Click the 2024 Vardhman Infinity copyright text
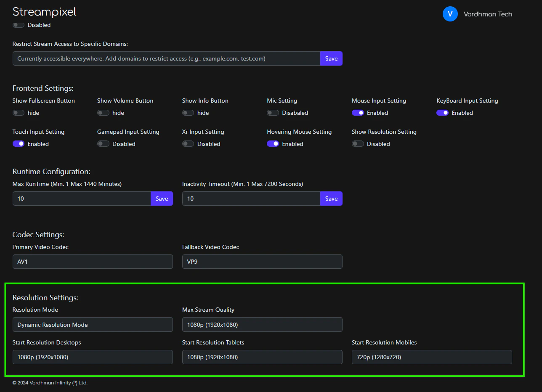Screen dimensions: 542x392 [50, 383]
